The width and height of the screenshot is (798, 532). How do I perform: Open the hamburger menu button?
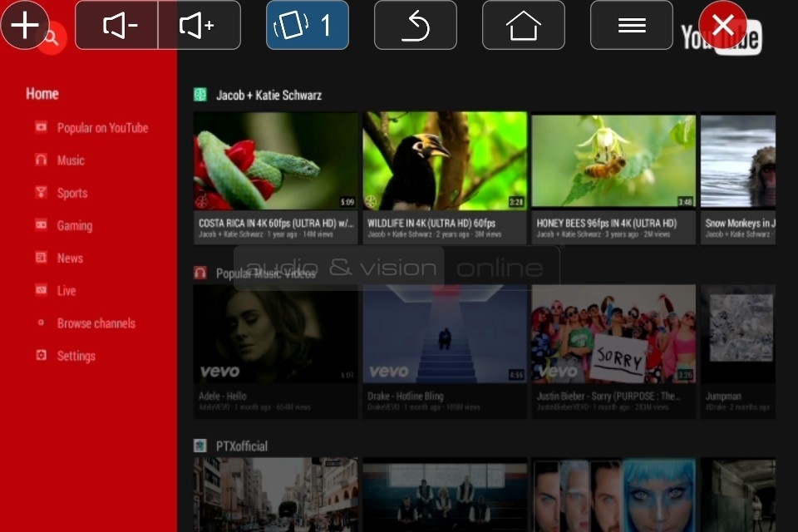[x=632, y=25]
